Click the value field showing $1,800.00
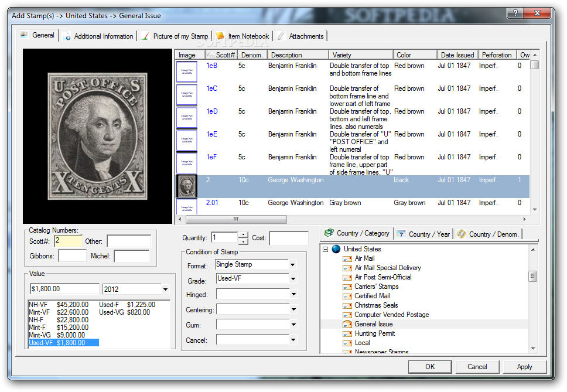 tap(64, 289)
